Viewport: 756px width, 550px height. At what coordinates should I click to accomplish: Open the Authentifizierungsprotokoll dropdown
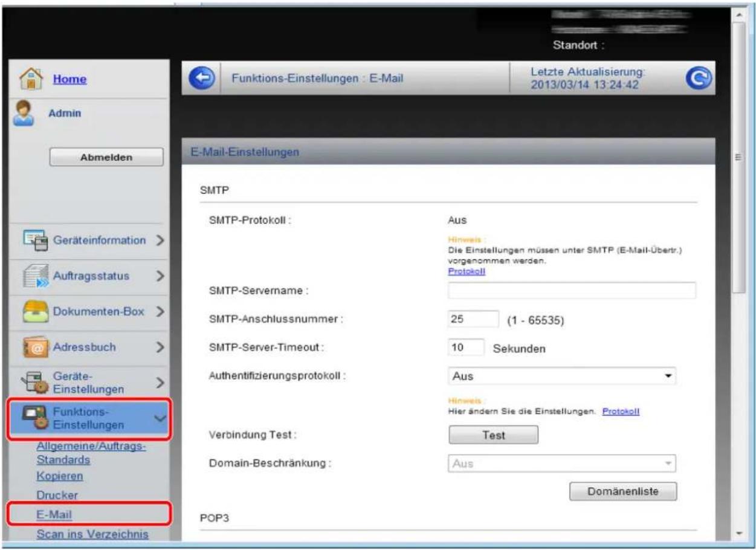coord(561,376)
